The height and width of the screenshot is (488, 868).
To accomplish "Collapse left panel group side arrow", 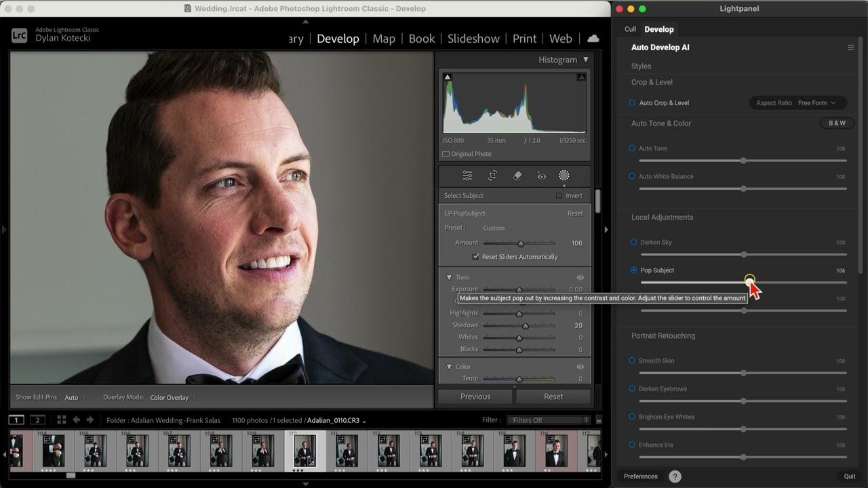I will 4,230.
